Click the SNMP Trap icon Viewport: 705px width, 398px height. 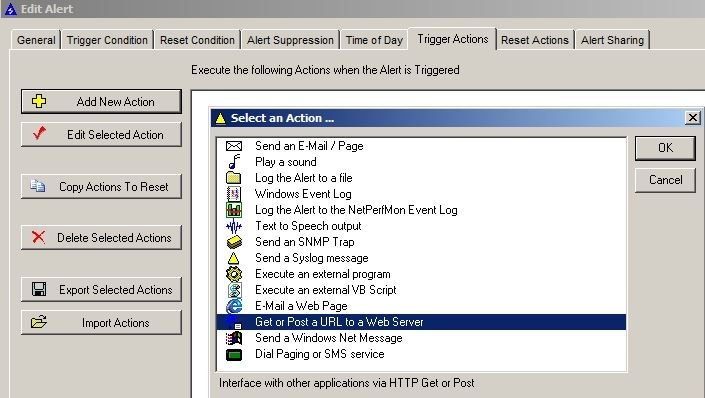click(234, 242)
